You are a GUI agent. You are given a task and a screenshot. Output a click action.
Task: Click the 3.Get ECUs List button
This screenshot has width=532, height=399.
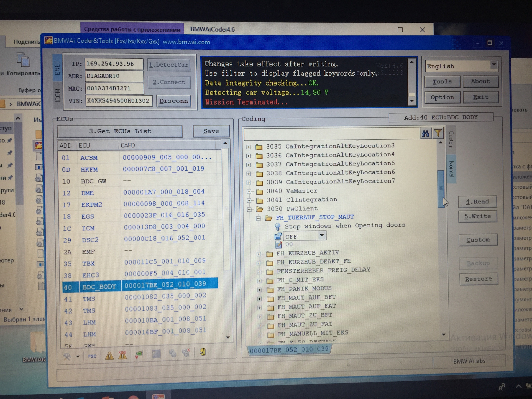click(x=120, y=131)
